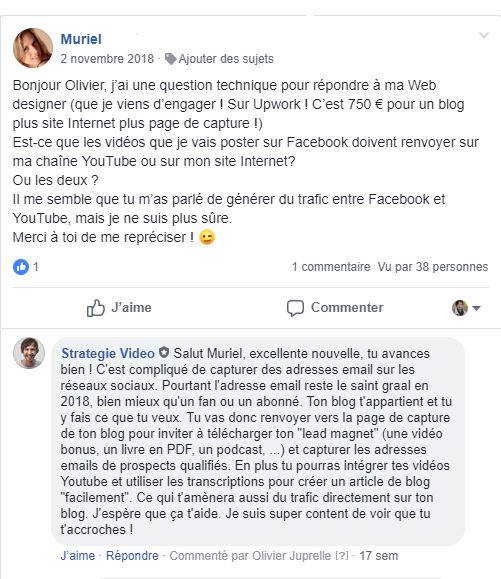Expand the post options chevron
501x579 pixels.
tap(484, 35)
